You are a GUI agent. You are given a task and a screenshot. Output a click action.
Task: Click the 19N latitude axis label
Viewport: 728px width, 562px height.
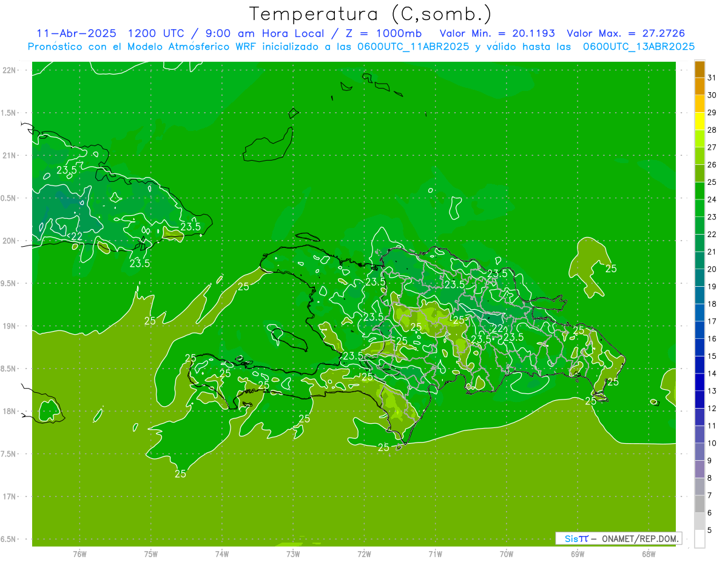tap(10, 326)
